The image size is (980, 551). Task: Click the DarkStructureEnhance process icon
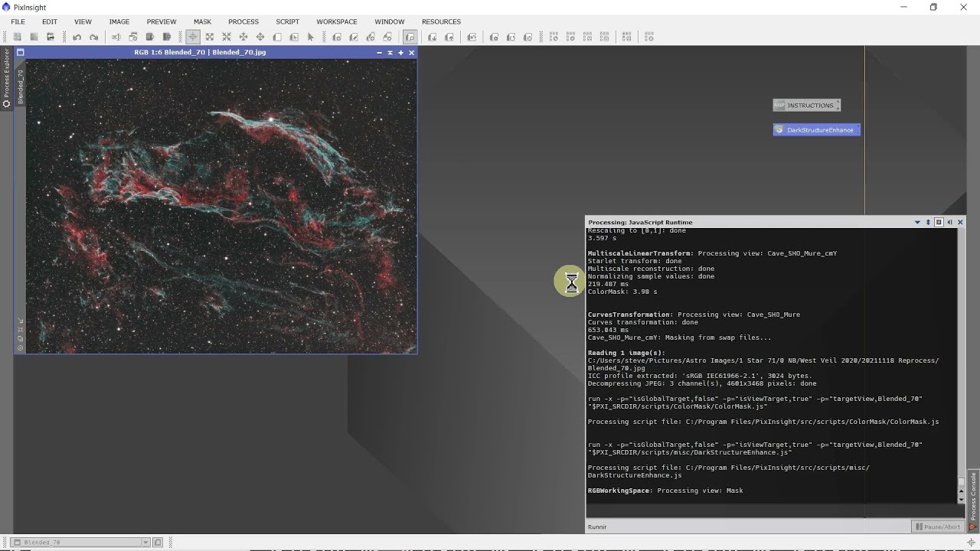[817, 130]
